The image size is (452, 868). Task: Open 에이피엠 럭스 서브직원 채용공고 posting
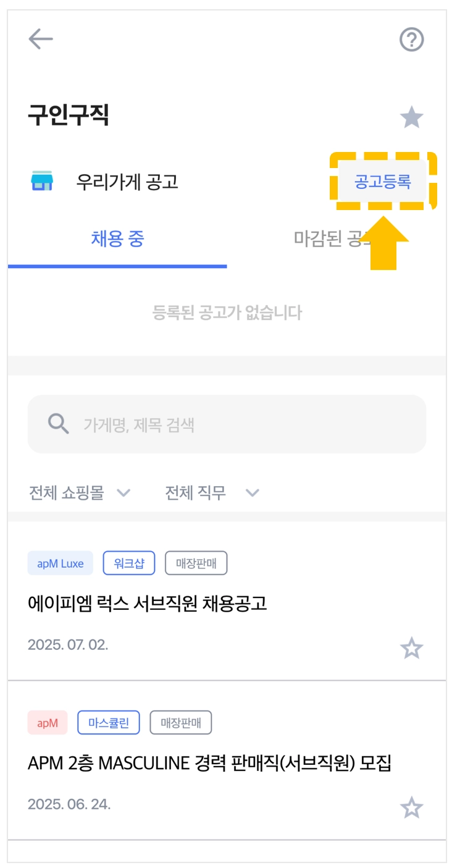tap(148, 603)
